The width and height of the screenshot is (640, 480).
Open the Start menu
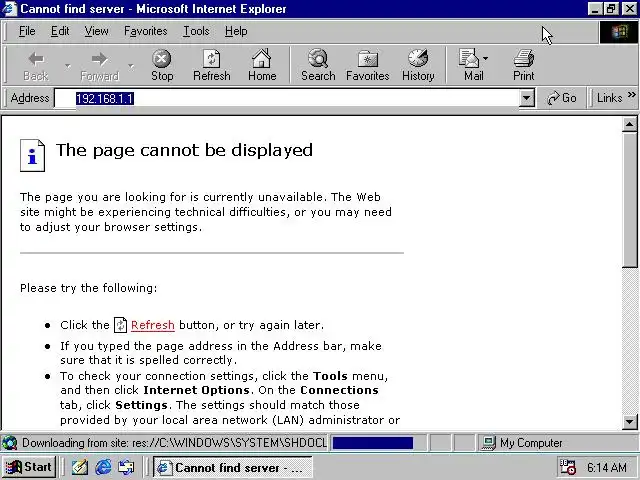(x=29, y=467)
